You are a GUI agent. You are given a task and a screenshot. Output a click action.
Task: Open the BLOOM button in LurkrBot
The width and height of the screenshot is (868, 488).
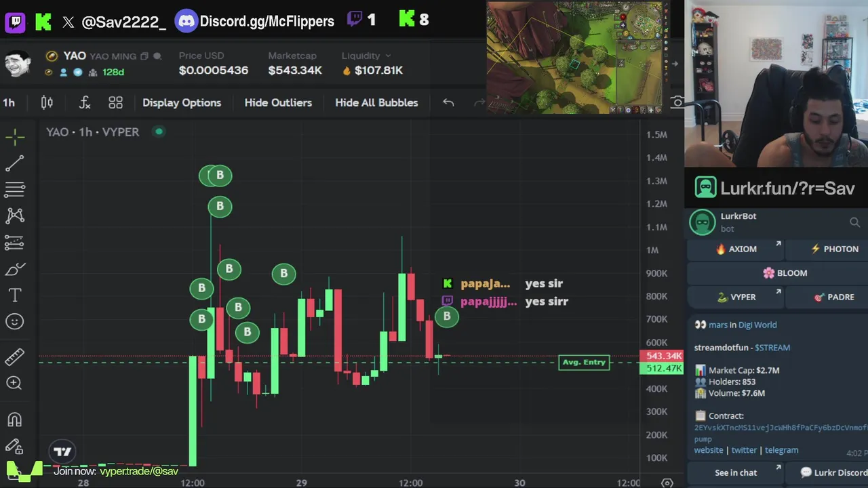pyautogui.click(x=778, y=272)
